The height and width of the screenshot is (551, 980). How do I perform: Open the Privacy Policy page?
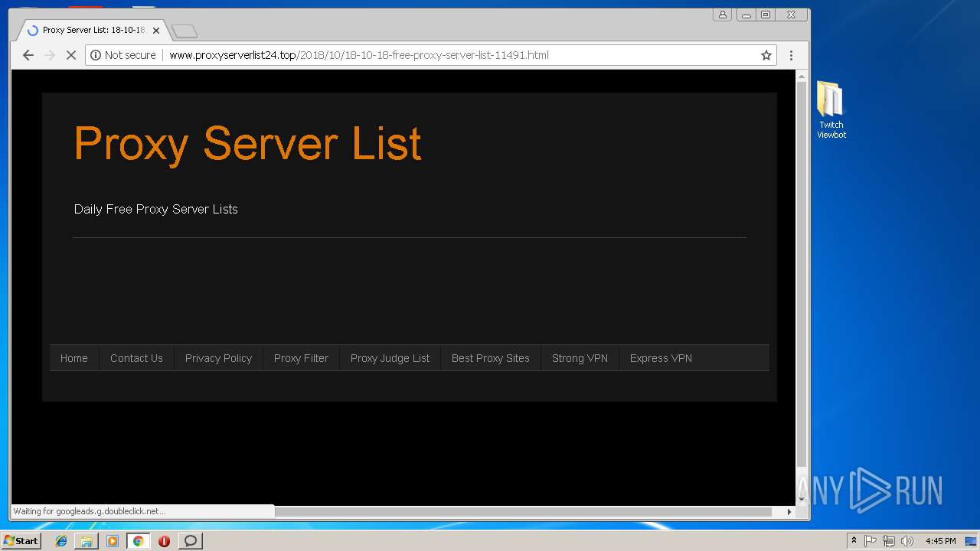click(x=218, y=358)
